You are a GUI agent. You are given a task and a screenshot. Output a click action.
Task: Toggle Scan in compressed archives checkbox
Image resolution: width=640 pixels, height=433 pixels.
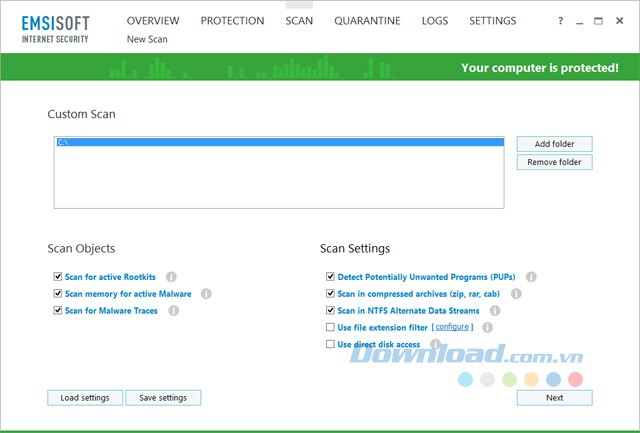(330, 293)
